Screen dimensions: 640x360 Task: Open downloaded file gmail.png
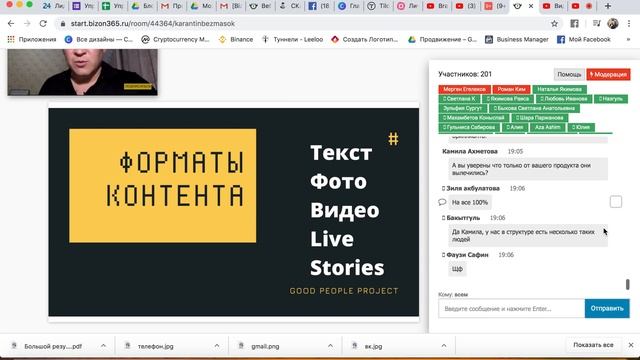click(x=265, y=346)
